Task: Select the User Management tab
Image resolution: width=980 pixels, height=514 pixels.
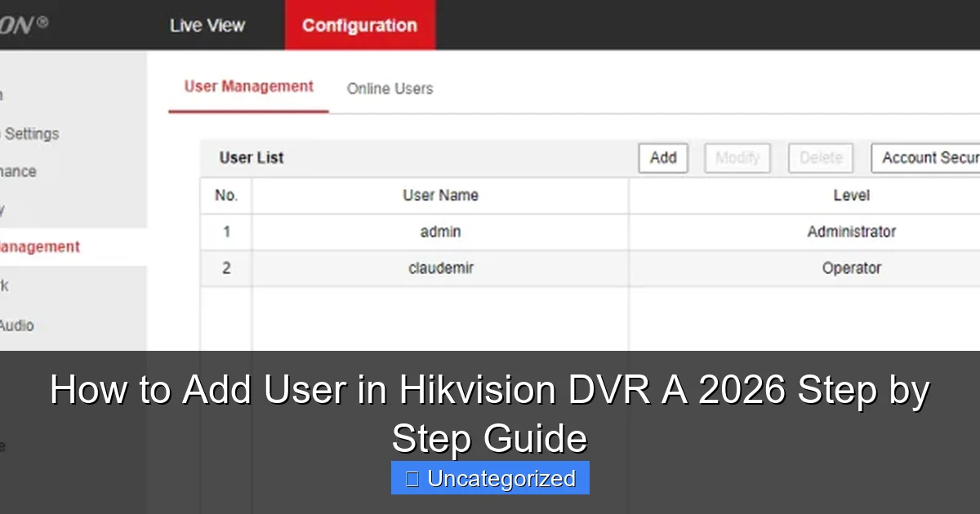Action: point(247,86)
